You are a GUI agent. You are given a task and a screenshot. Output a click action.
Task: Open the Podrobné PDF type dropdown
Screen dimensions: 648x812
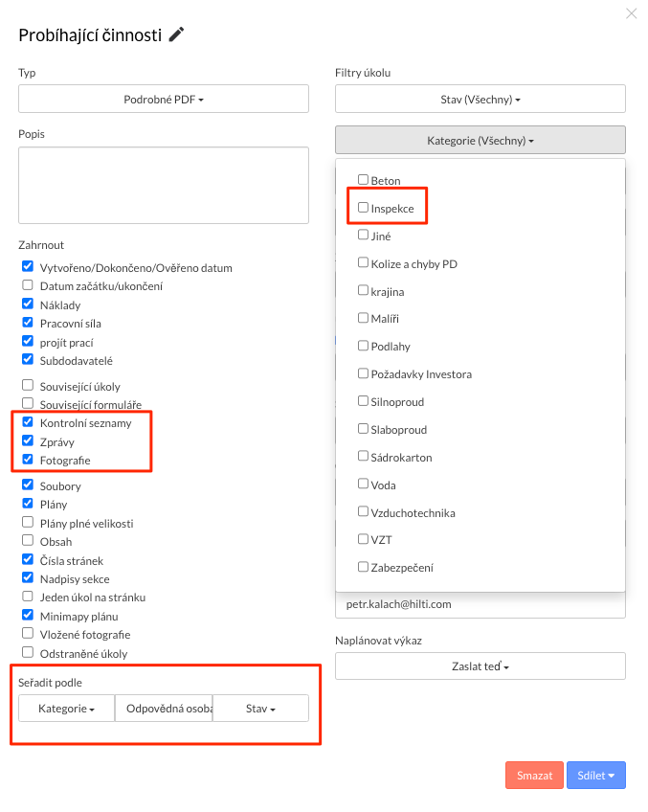coord(164,99)
